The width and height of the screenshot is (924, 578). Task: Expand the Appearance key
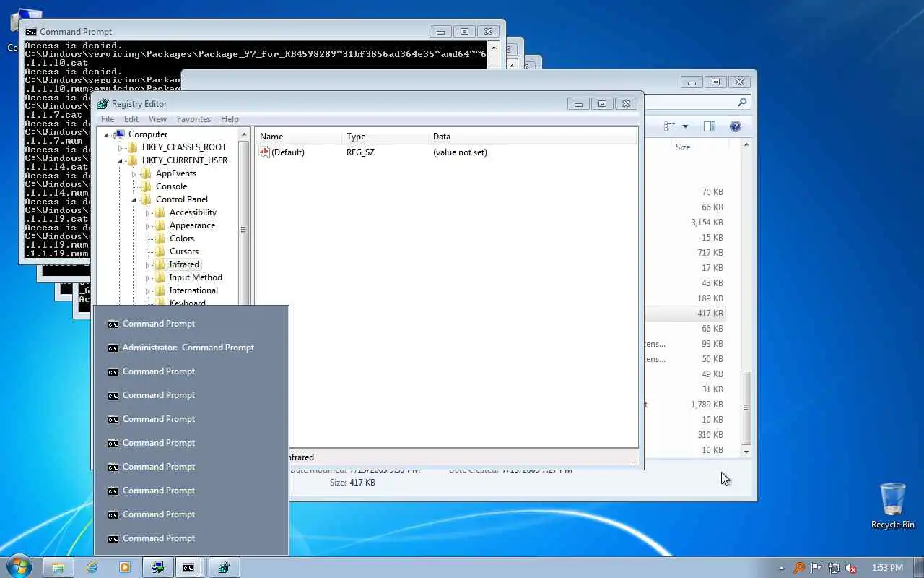[x=148, y=226]
